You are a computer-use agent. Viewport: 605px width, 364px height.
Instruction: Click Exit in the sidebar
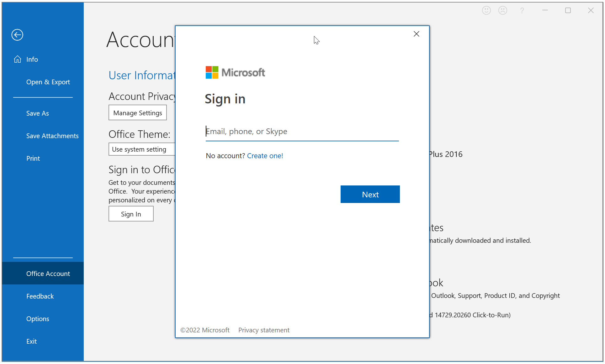[32, 341]
